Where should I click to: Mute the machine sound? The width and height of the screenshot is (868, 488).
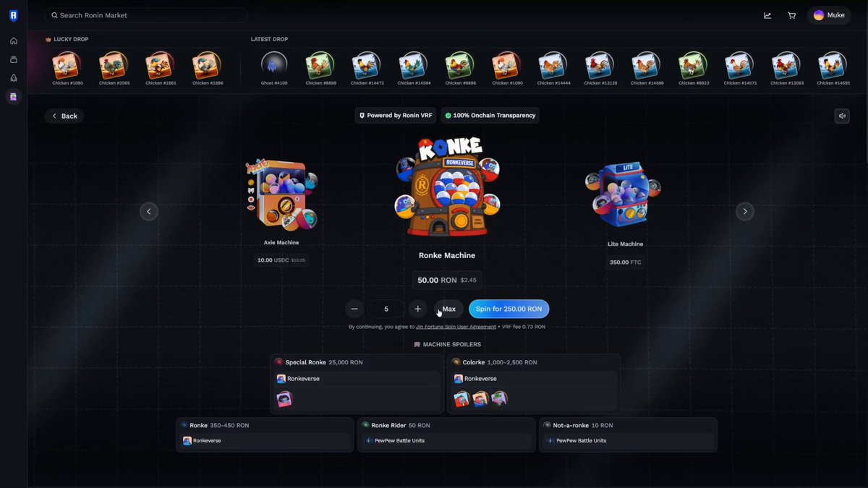[x=841, y=116]
